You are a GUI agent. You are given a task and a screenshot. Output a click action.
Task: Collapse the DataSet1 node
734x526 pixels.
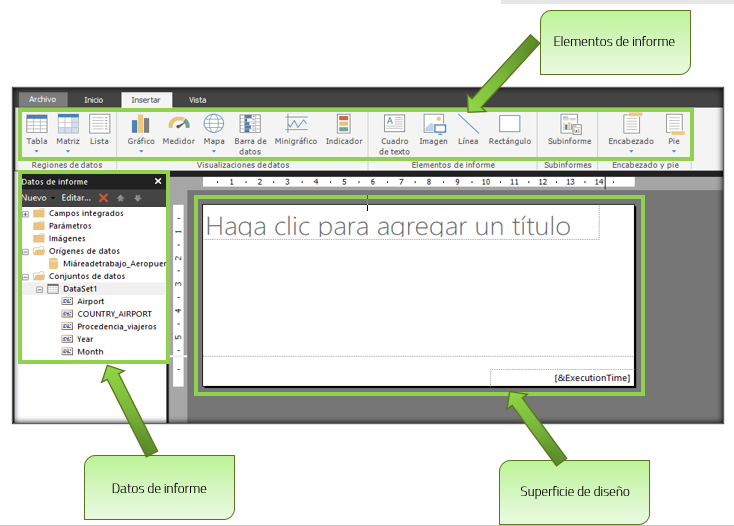40,290
